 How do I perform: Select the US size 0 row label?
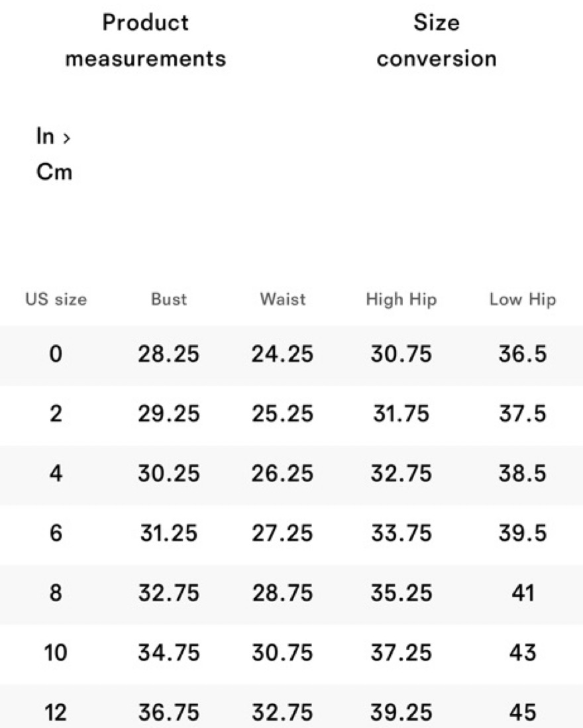(56, 354)
